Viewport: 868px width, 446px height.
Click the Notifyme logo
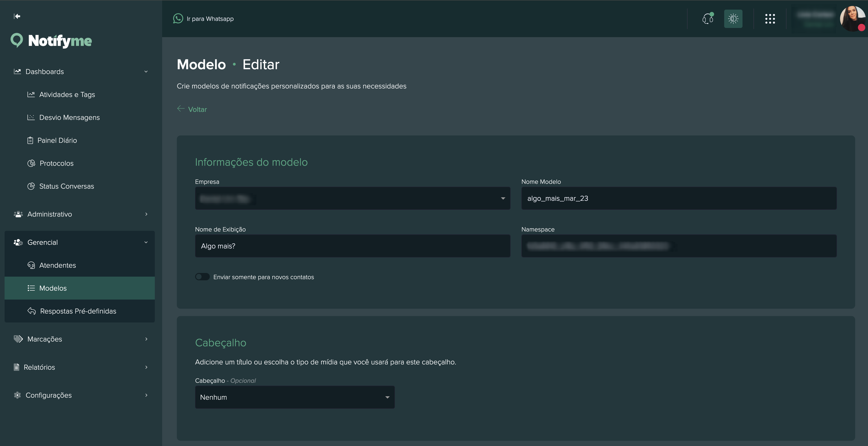click(x=51, y=41)
